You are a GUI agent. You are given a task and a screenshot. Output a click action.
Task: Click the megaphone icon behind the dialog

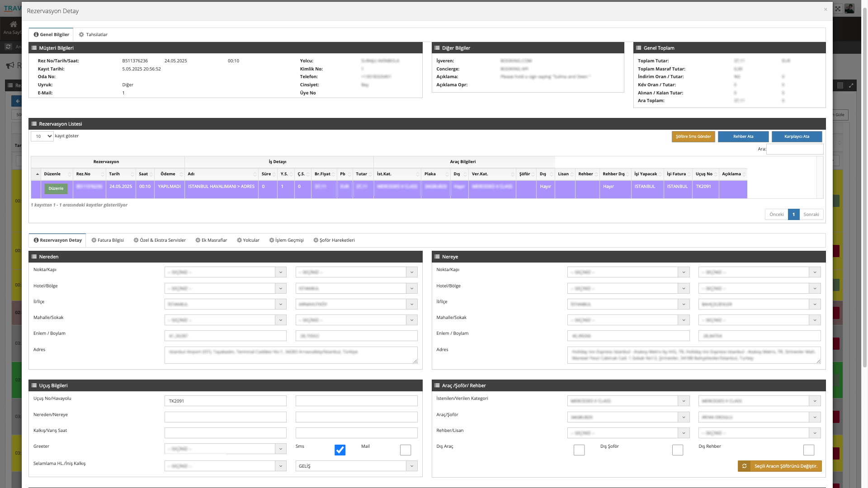pos(10,66)
